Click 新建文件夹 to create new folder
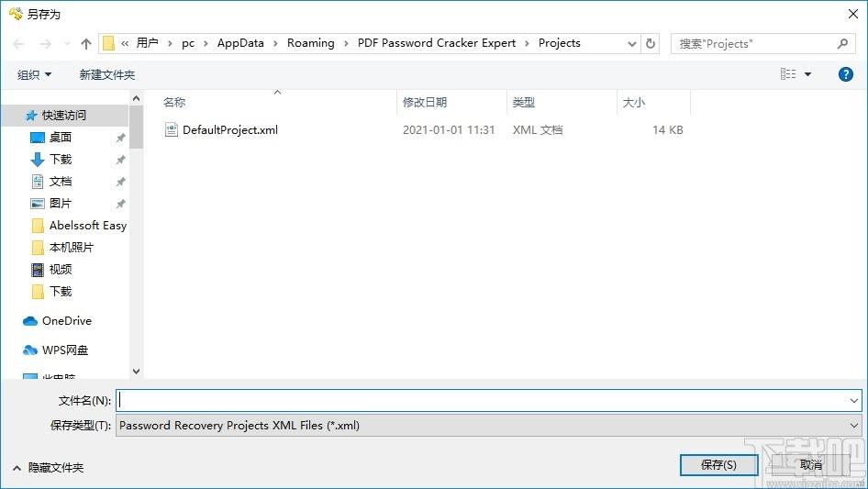Viewport: 868px width, 489px height. pos(106,74)
